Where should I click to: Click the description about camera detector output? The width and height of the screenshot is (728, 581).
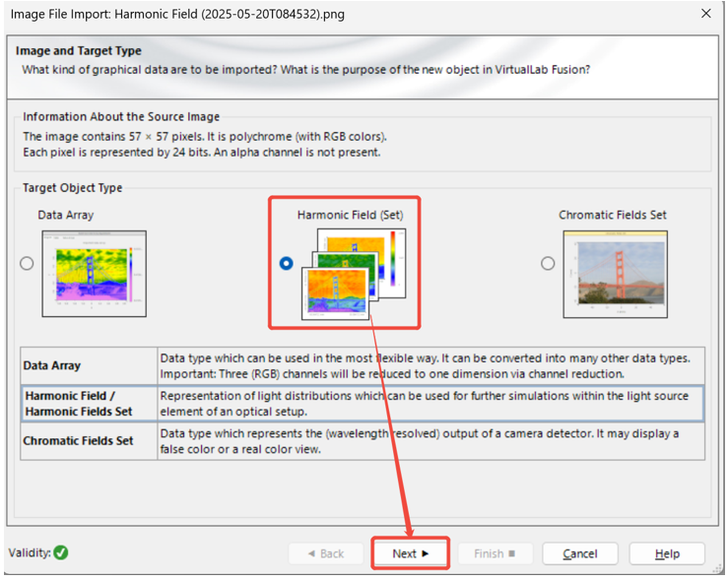pyautogui.click(x=430, y=440)
